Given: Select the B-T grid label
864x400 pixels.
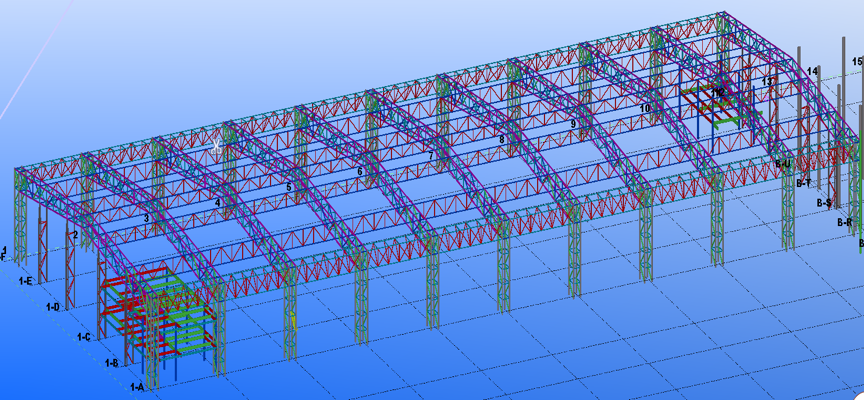Looking at the screenshot, I should [x=803, y=184].
